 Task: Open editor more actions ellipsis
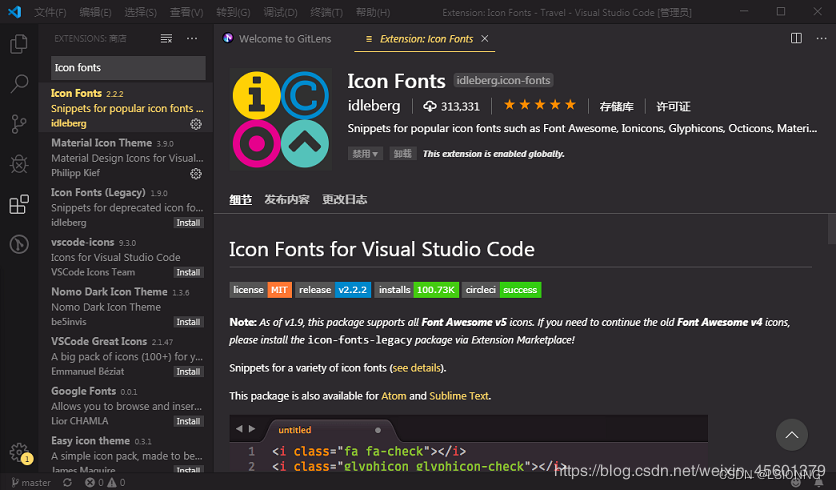click(x=821, y=38)
